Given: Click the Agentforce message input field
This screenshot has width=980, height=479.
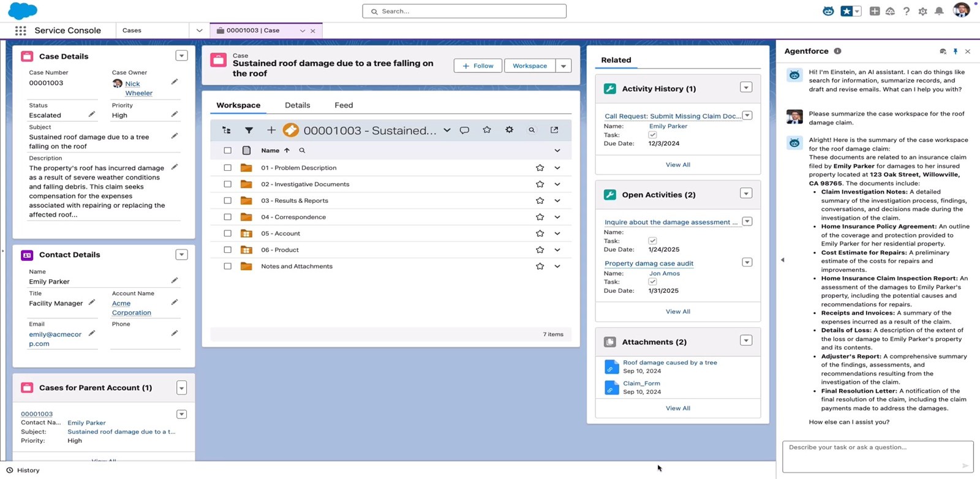Looking at the screenshot, I should tap(878, 457).
